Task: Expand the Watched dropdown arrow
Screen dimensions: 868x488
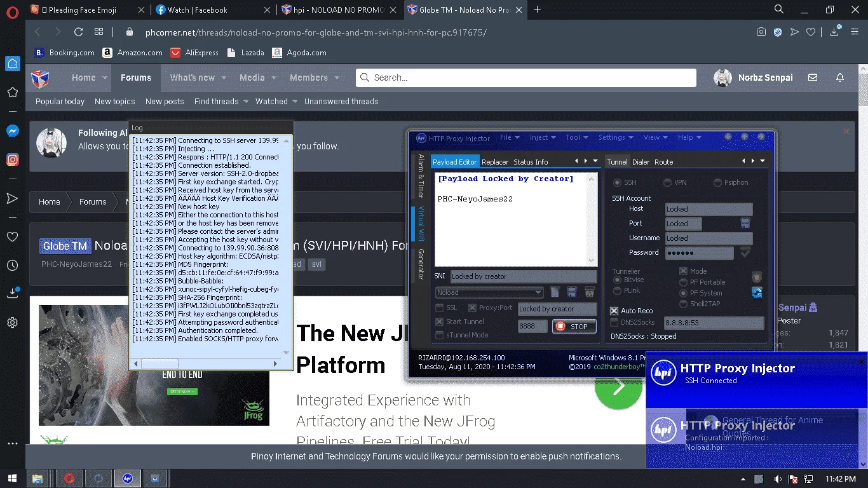Action: pyautogui.click(x=294, y=102)
